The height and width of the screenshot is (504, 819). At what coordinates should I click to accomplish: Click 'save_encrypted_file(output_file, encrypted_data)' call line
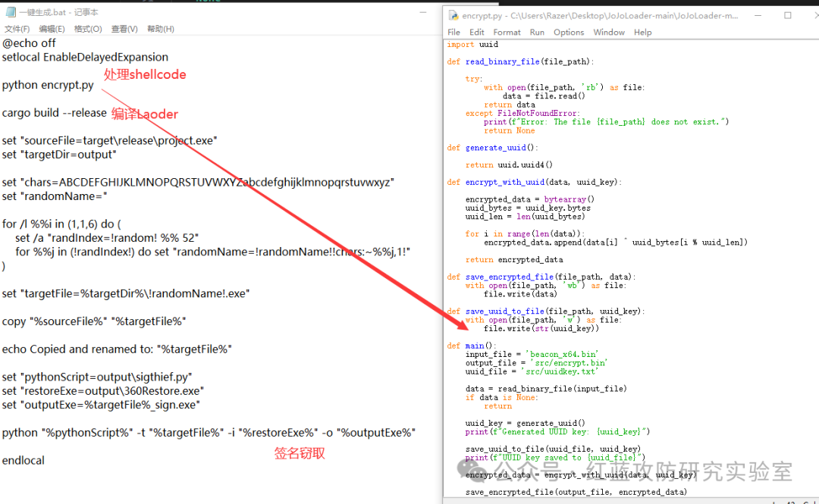(x=576, y=493)
